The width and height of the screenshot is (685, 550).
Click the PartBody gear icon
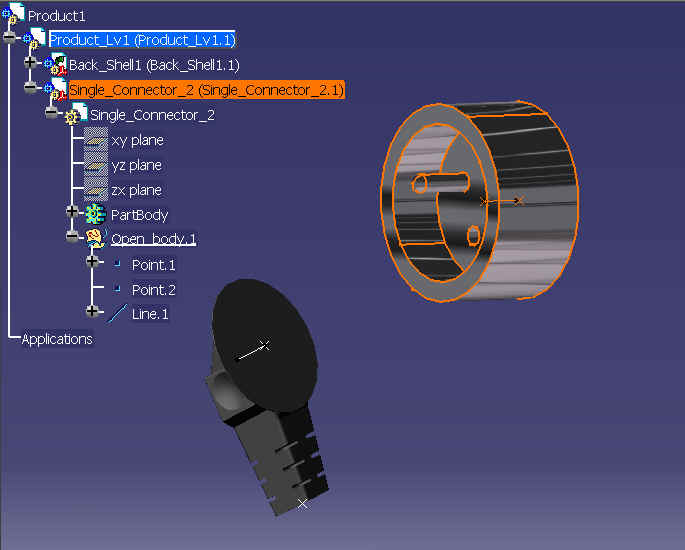coord(95,214)
